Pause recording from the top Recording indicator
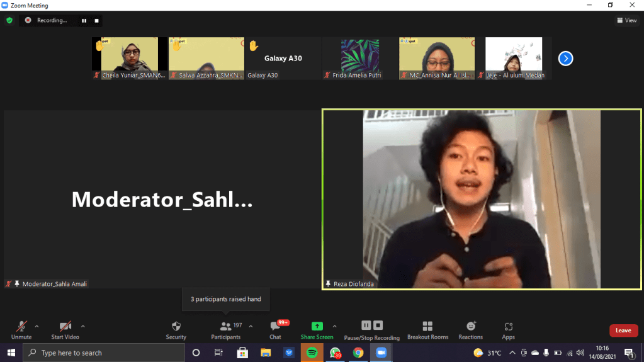 tap(84, 20)
